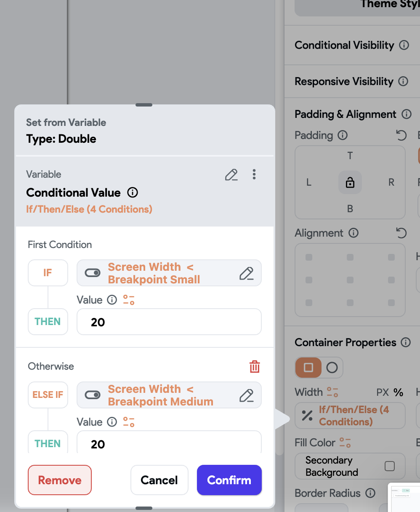The image size is (420, 512).
Task: Click the Remove button
Action: pyautogui.click(x=59, y=480)
